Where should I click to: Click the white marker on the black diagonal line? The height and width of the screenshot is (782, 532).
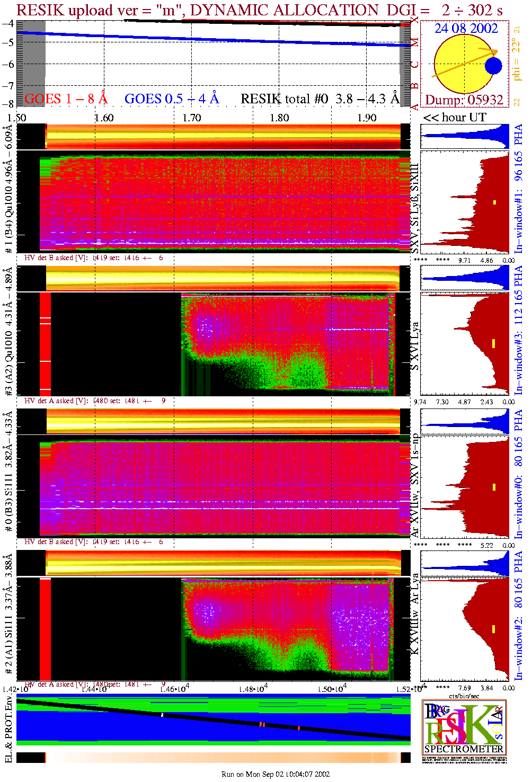tap(162, 715)
